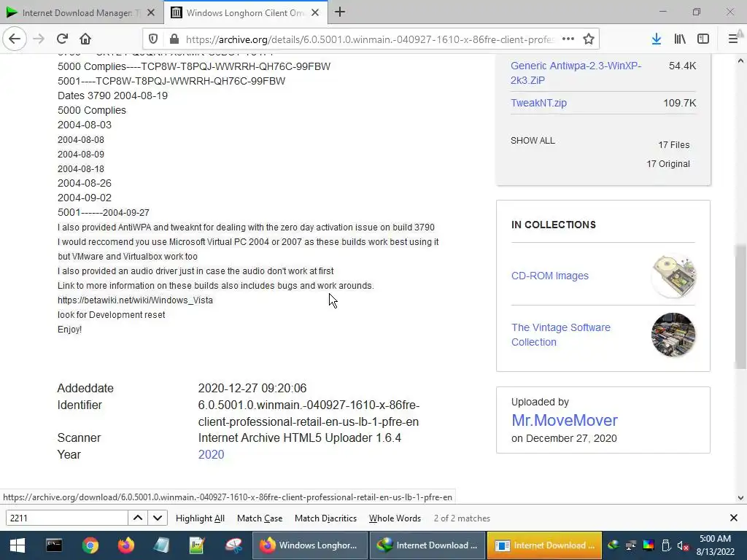The height and width of the screenshot is (560, 747).
Task: Click the find bar search field
Action: click(66, 518)
